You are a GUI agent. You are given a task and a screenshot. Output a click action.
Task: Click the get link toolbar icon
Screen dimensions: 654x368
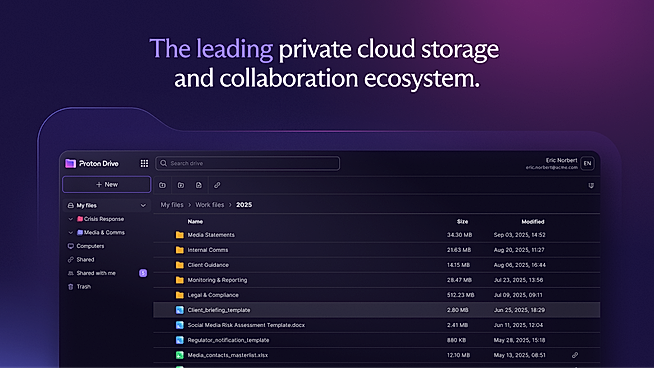pos(217,185)
